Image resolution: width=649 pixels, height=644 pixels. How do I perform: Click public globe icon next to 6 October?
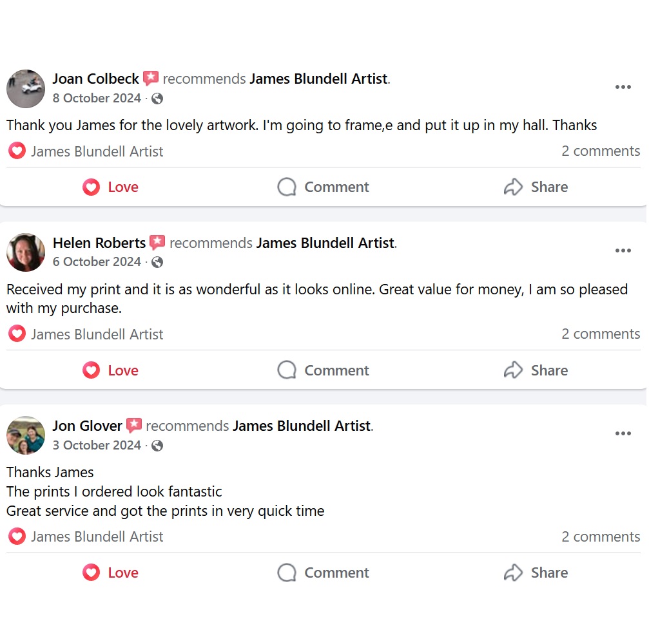click(x=157, y=262)
